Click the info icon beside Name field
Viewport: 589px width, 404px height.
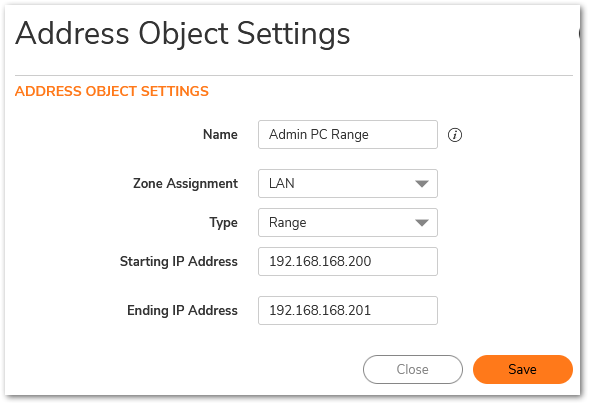[455, 135]
